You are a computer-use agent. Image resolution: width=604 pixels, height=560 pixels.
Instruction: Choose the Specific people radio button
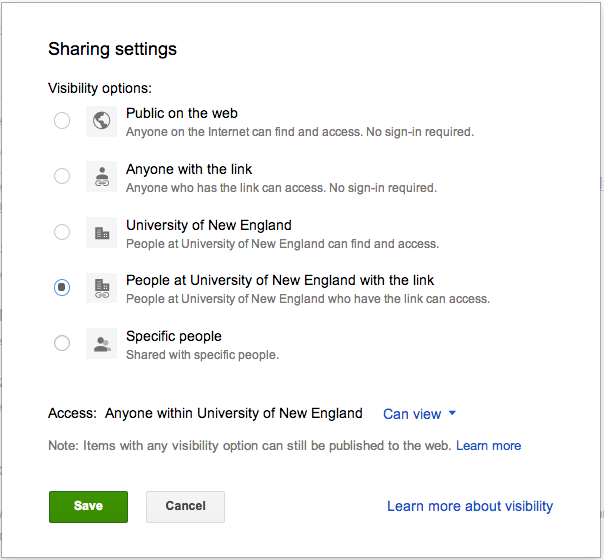tap(62, 343)
